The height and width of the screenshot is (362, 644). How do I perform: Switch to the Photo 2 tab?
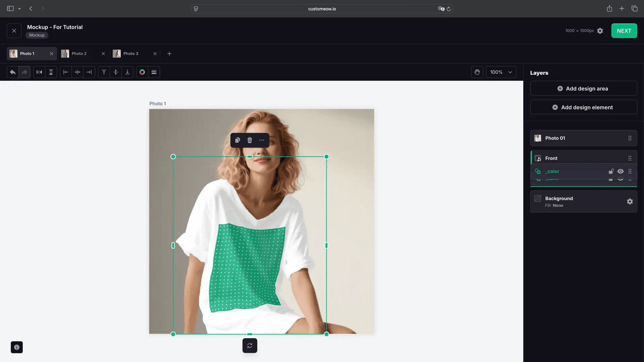tap(79, 54)
